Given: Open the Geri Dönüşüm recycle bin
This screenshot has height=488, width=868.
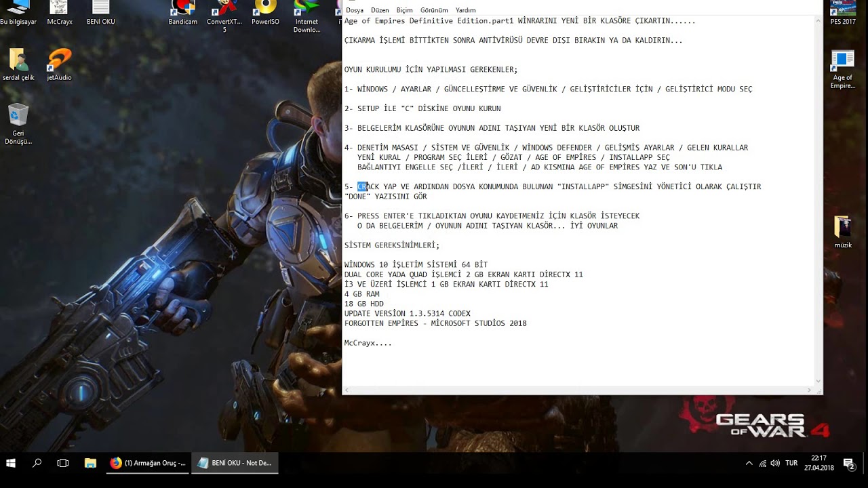Looking at the screenshot, I should click(18, 125).
